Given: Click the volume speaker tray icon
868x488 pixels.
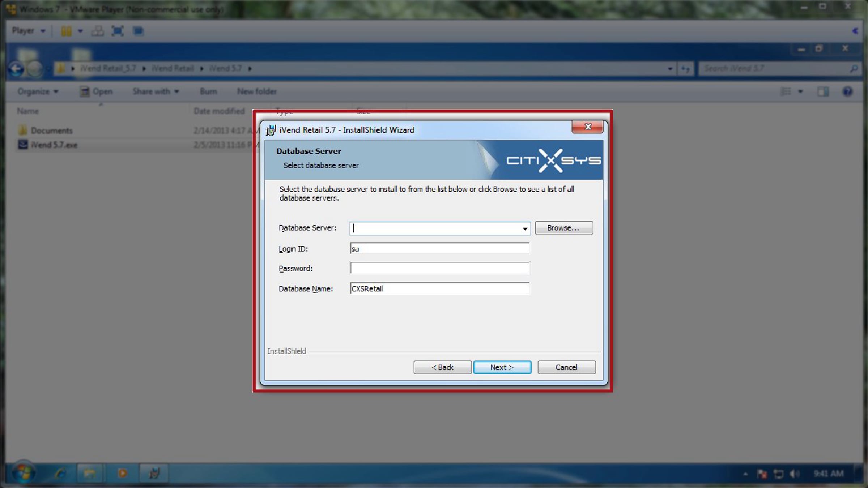Looking at the screenshot, I should (794, 474).
